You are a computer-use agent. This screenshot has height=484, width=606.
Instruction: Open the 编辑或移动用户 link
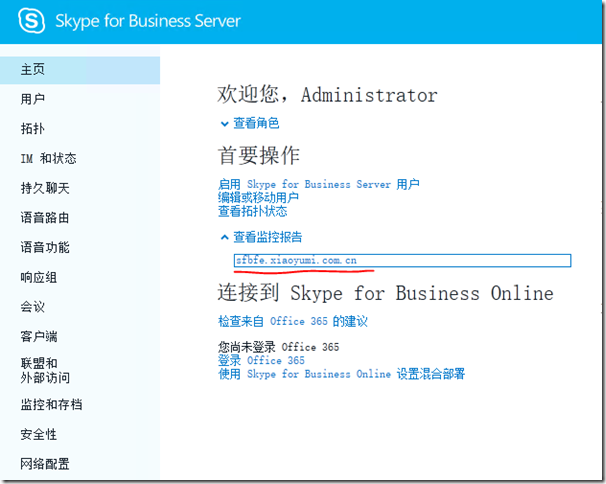click(x=258, y=198)
